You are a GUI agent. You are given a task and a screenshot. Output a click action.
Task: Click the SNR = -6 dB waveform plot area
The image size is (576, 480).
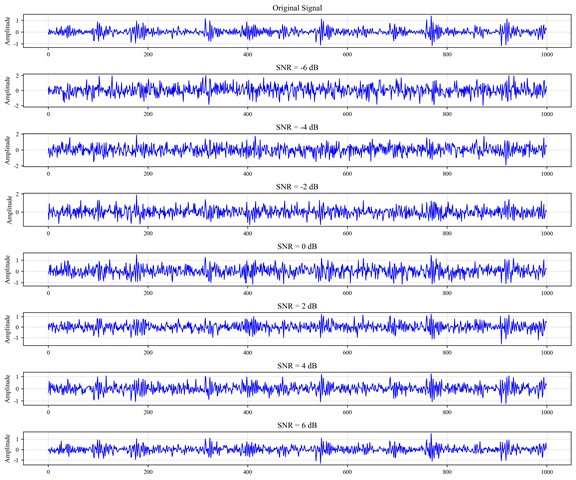(297, 90)
